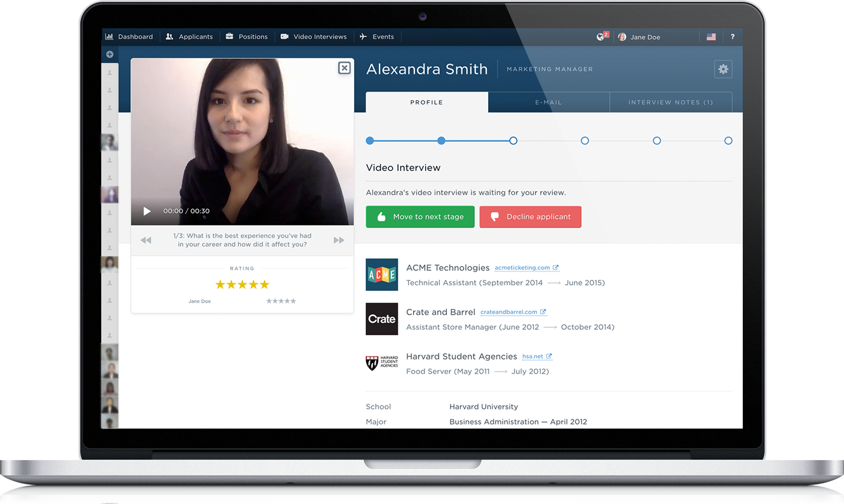Click Move to next stage button
The height and width of the screenshot is (504, 844).
[420, 217]
